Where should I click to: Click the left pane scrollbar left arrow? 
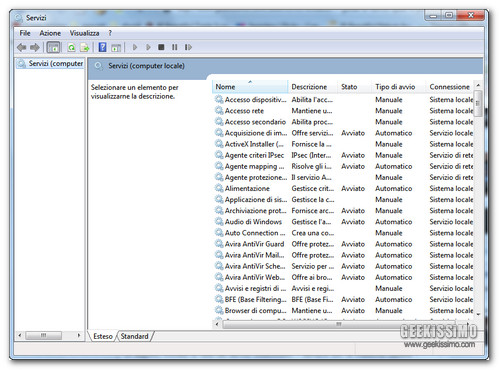(x=20, y=335)
